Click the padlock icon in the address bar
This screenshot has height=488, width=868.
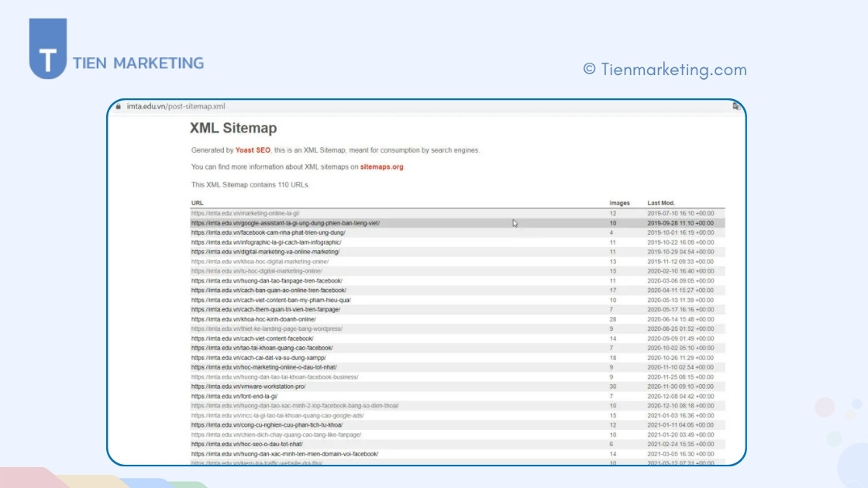coord(119,106)
